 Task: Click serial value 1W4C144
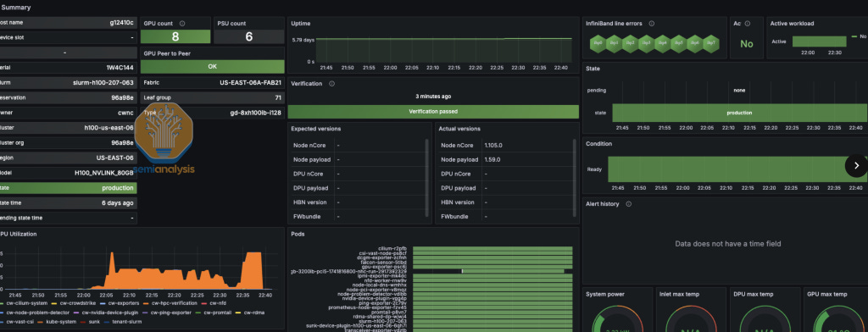click(120, 68)
